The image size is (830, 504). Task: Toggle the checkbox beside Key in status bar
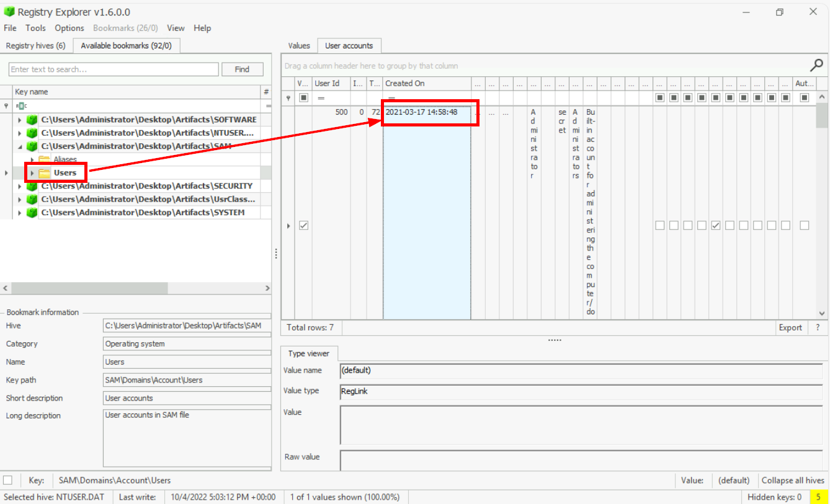pos(7,480)
